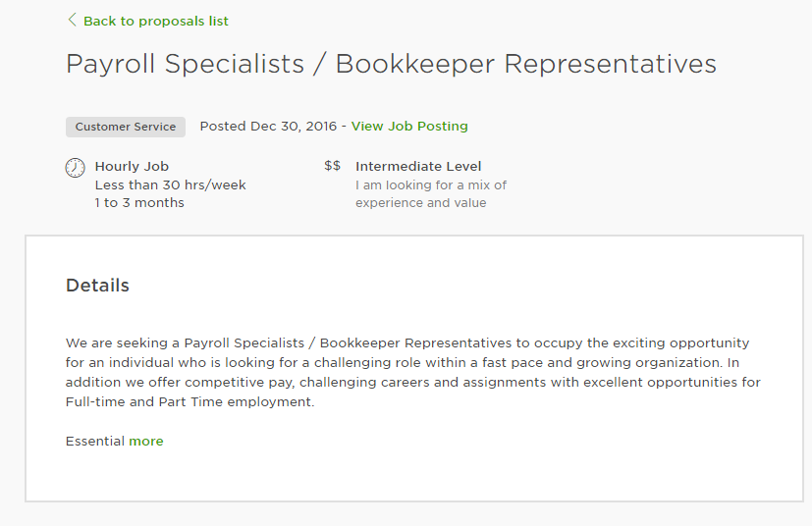Screen dimensions: 812x526
Task: Click the back chevron arrow icon
Action: (72, 21)
